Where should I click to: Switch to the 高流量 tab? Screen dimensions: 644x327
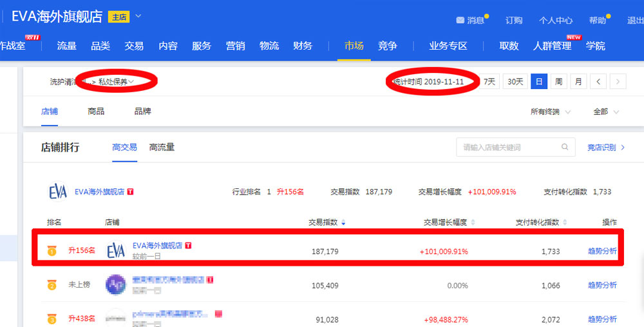pos(162,147)
